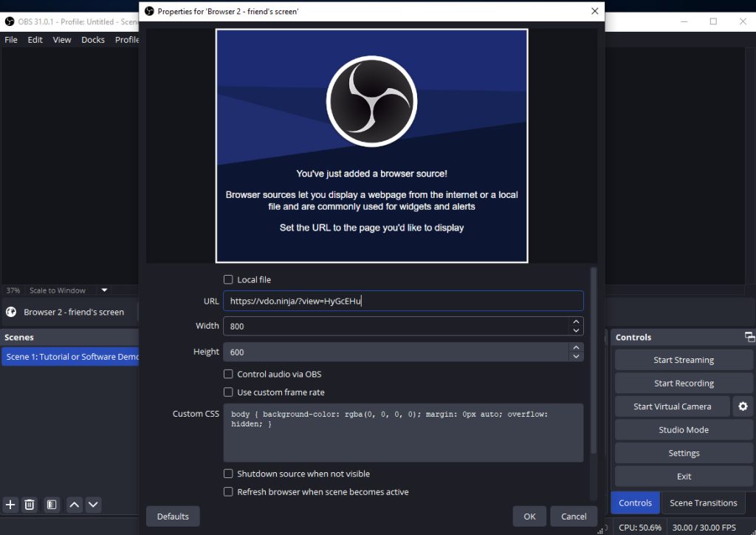Click CPU: 50.6% in status bar
Screen dimensions: 756x535
coord(640,528)
